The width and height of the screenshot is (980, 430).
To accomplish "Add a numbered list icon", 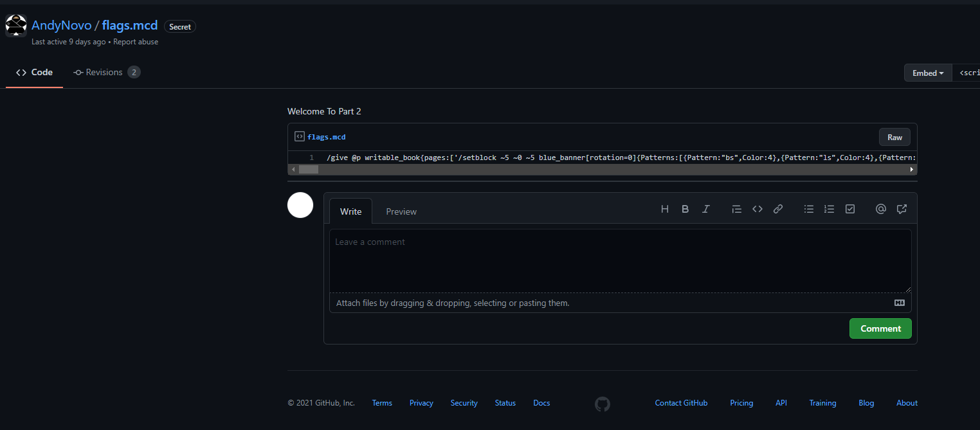I will click(x=830, y=209).
